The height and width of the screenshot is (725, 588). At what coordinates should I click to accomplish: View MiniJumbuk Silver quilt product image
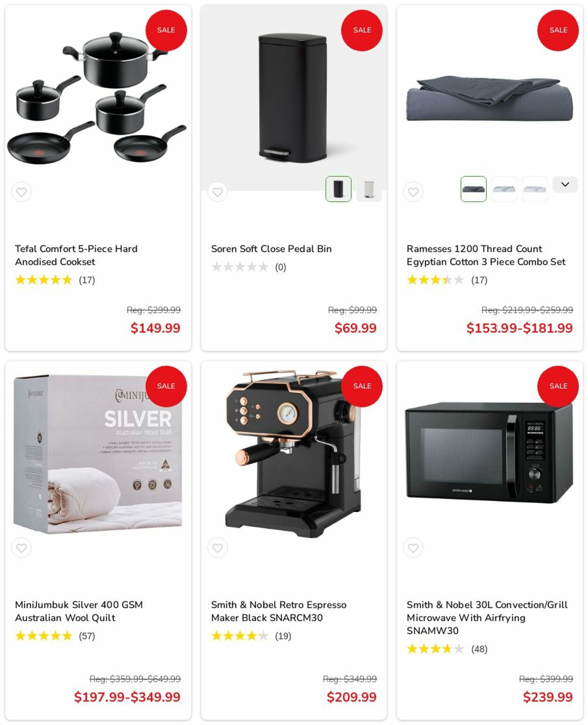[98, 454]
